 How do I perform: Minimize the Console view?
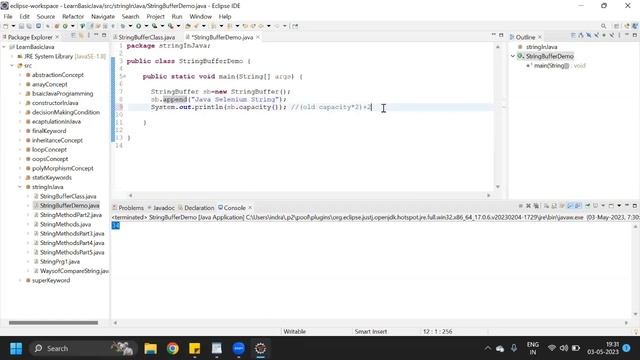[x=627, y=206]
